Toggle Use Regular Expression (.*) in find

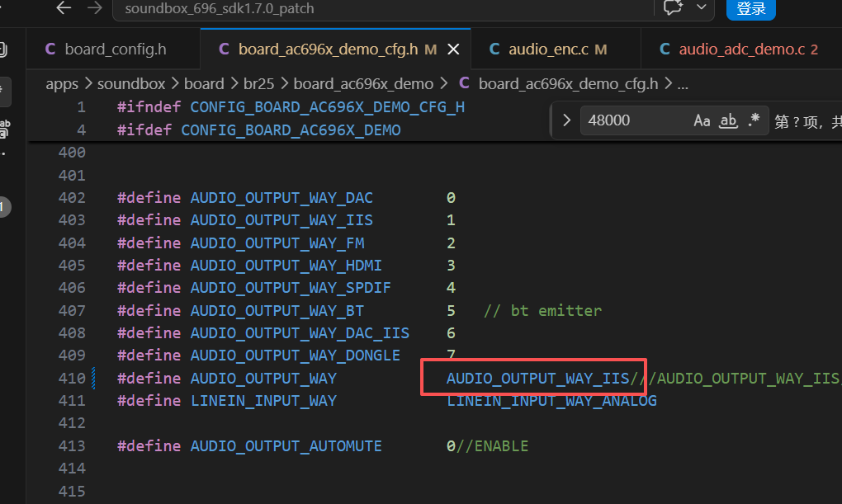coord(754,120)
